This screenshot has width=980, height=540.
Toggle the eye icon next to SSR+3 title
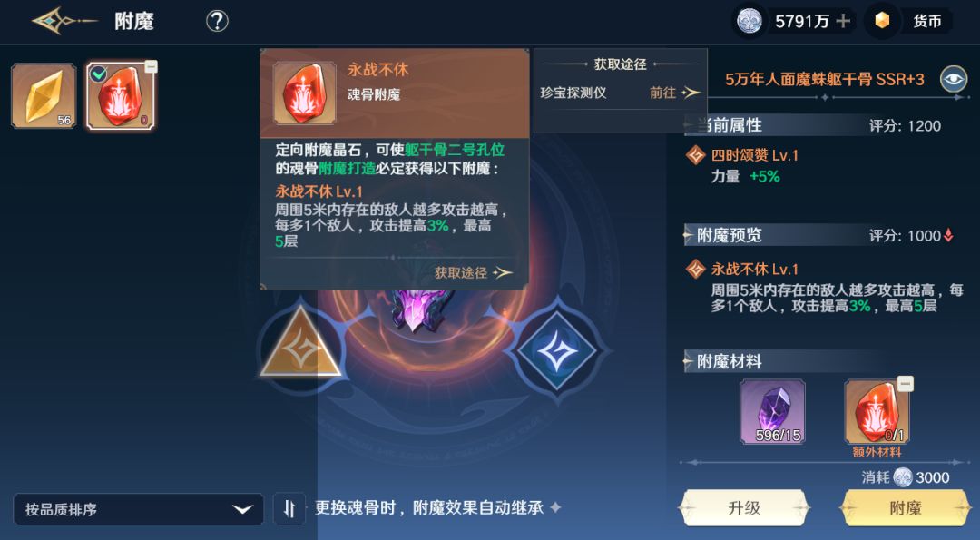click(953, 79)
